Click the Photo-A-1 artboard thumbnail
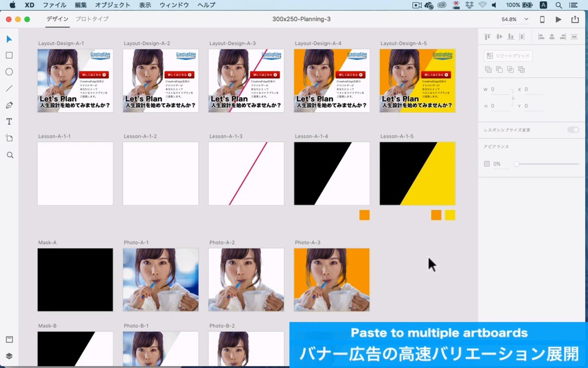 pyautogui.click(x=161, y=279)
